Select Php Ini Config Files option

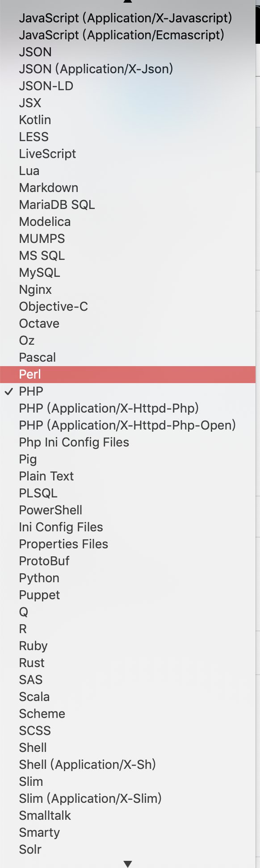click(128, 442)
